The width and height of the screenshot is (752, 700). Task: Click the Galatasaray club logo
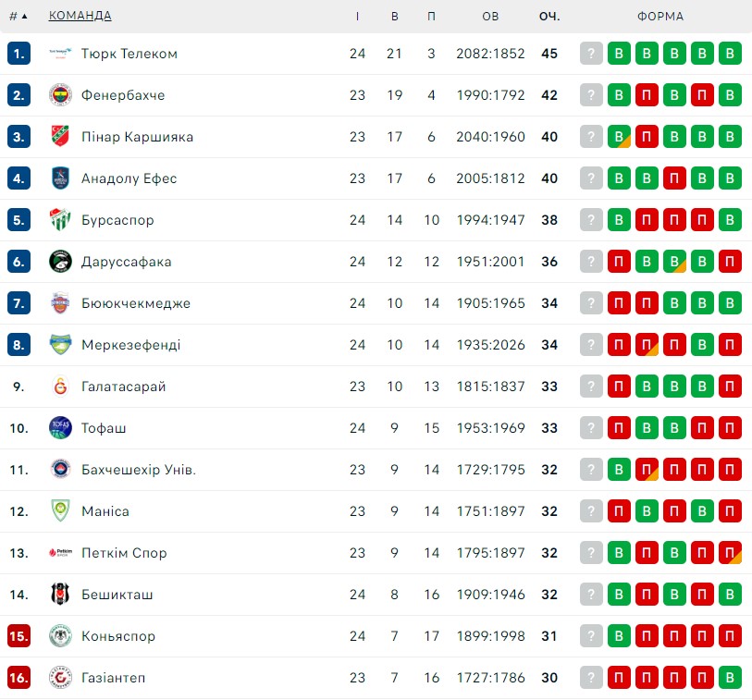point(60,386)
